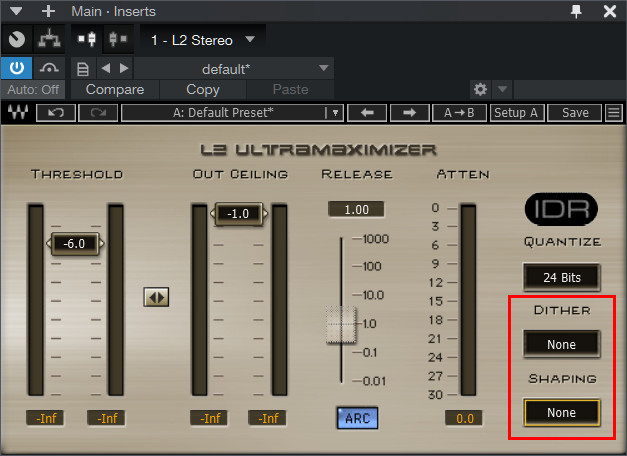Click the left Threshold -Inf peak readout

coord(45,418)
